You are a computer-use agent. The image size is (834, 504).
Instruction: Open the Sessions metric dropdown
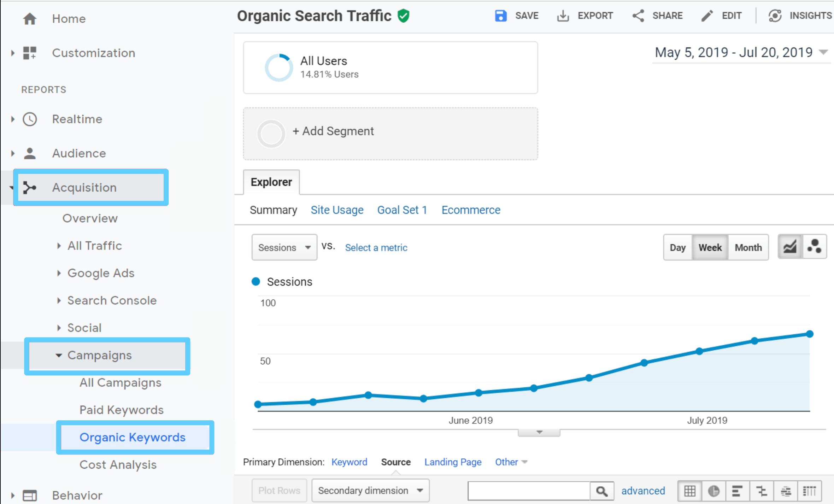pos(284,247)
